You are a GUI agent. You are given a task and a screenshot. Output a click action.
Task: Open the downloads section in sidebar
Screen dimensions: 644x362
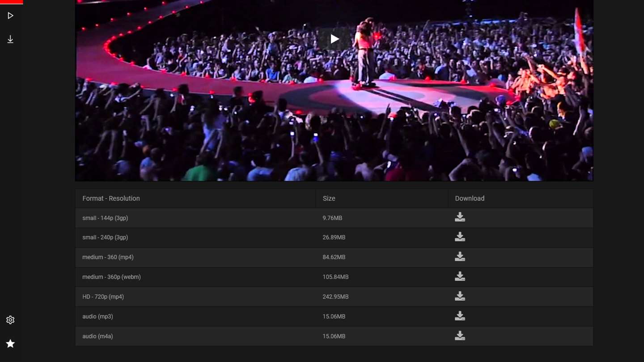click(x=10, y=39)
